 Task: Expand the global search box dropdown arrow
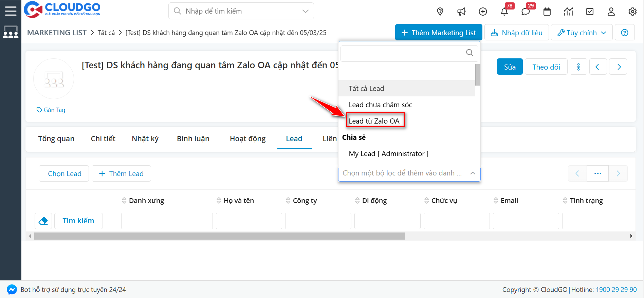pyautogui.click(x=305, y=11)
